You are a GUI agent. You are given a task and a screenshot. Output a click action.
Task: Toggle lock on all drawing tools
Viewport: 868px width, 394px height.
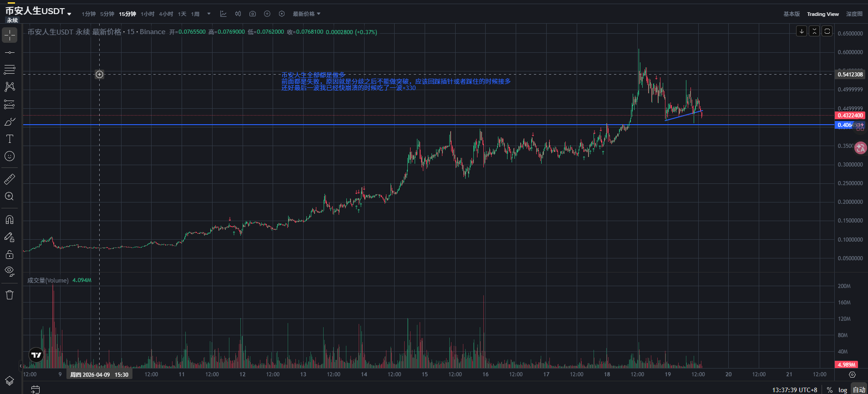(x=9, y=254)
